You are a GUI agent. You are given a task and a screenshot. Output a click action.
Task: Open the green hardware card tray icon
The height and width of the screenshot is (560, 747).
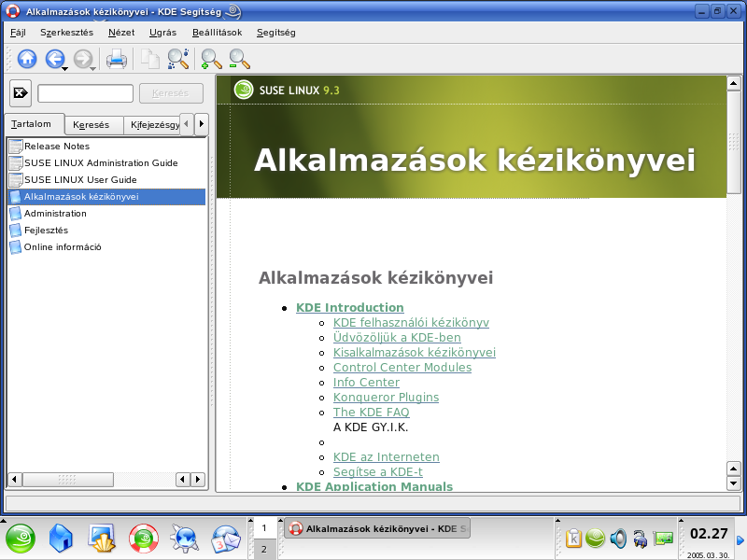pos(663,539)
